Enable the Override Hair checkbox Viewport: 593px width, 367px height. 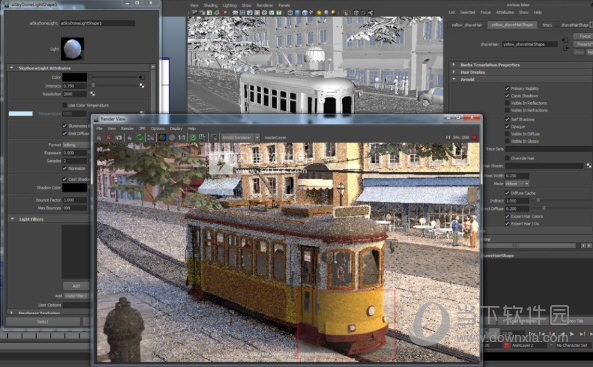click(x=507, y=158)
